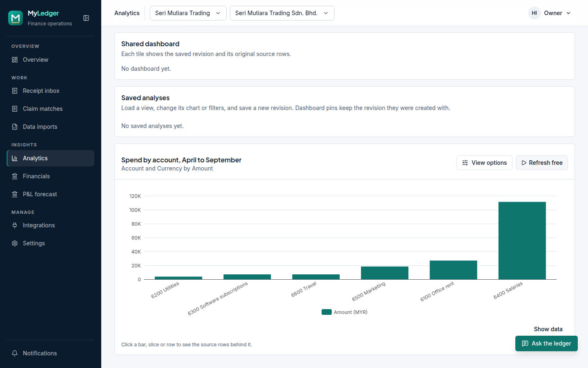Viewport: 588px width, 368px height.
Task: Click the Data imports file icon
Action: click(x=15, y=127)
